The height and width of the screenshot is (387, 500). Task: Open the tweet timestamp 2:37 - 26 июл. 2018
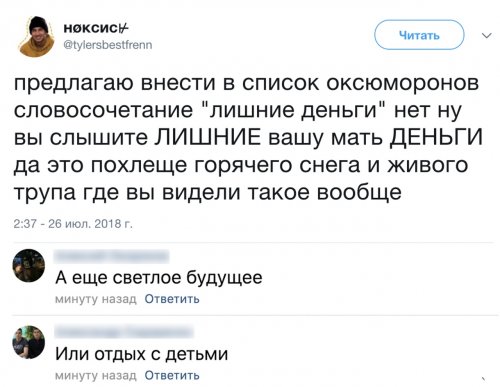tap(73, 224)
